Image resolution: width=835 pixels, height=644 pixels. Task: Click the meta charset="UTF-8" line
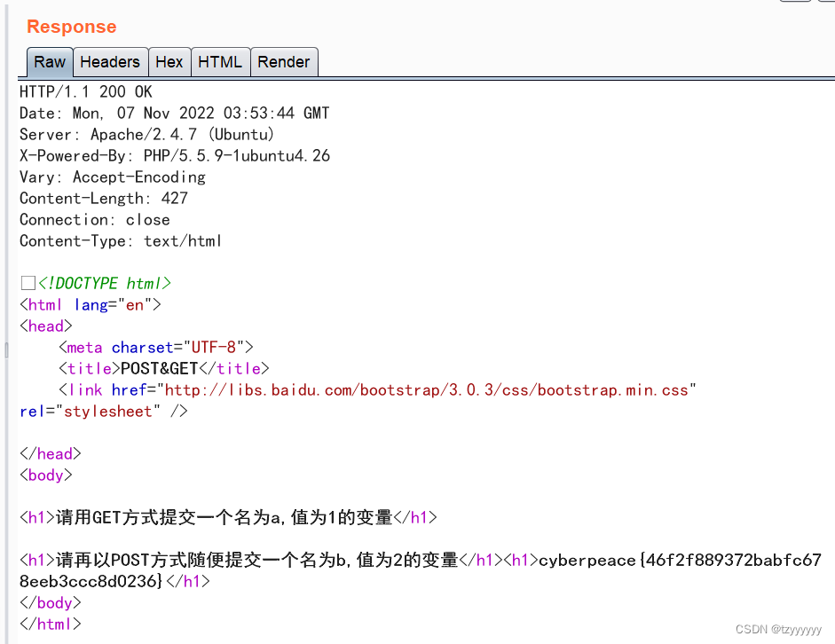156,348
